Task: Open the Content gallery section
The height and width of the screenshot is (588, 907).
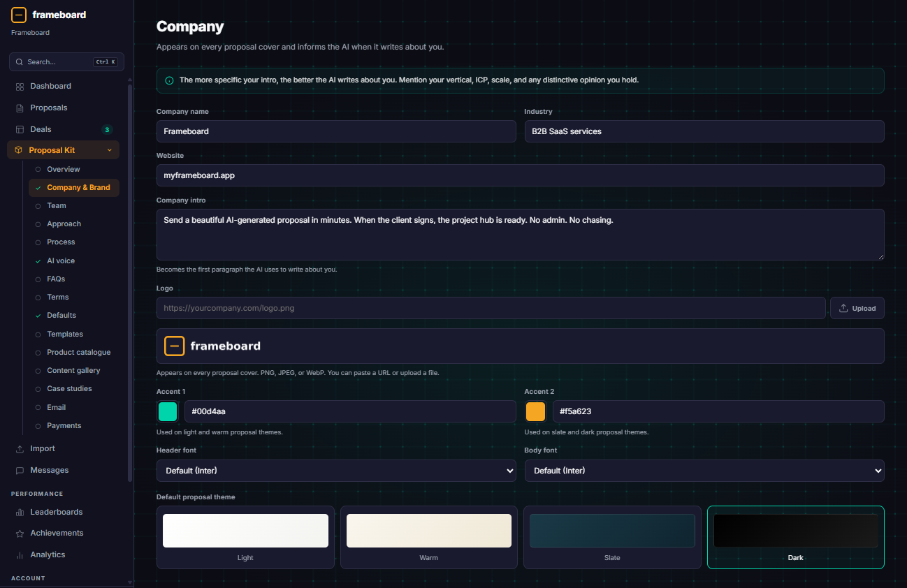Action: [x=74, y=371]
